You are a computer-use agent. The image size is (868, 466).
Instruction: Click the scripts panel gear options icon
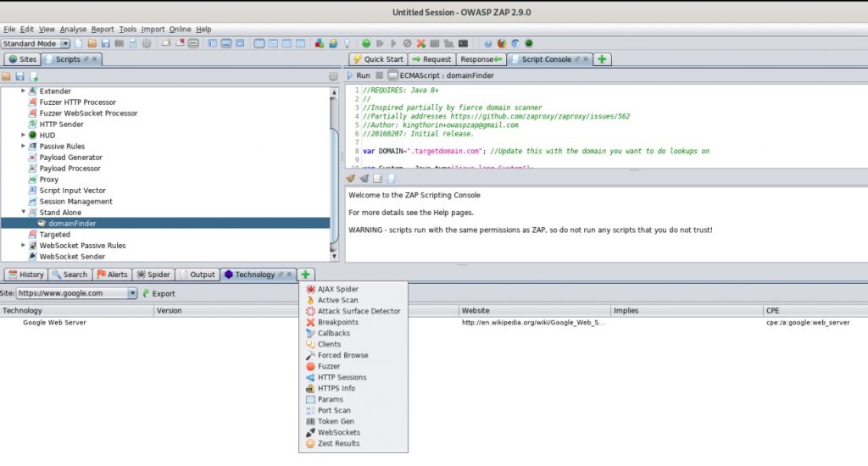[x=333, y=76]
